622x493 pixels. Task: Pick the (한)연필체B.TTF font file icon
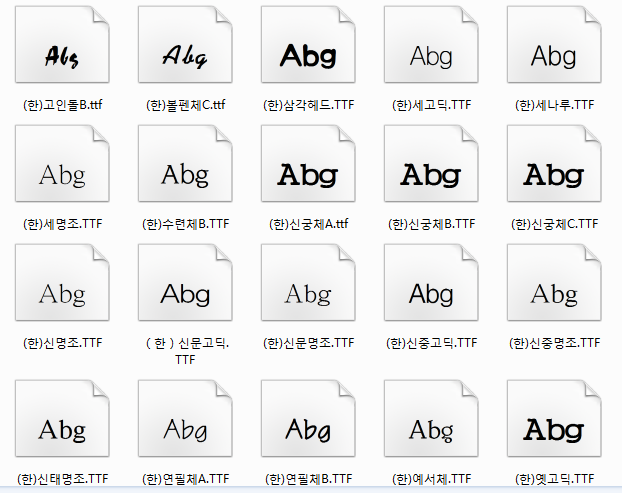tap(308, 418)
